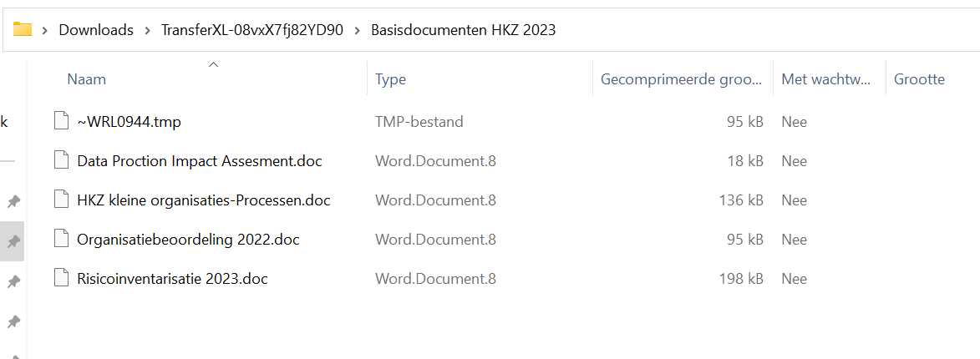
Task: Expand chevron before Basisdocumenten HKZ 2023
Action: [358, 30]
